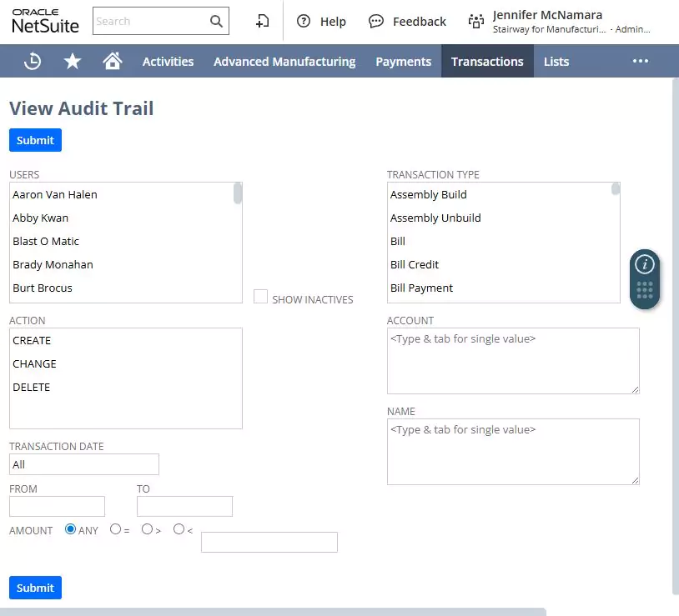Open the Activities menu
The height and width of the screenshot is (616, 679).
[x=168, y=62]
